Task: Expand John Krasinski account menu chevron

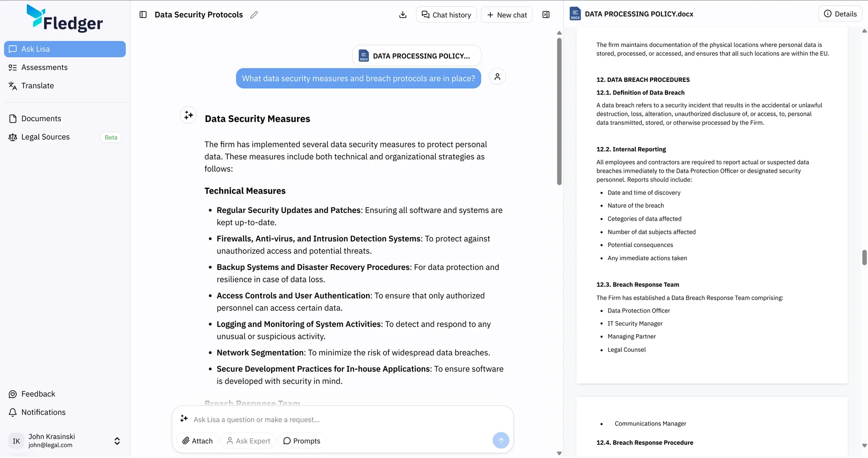Action: 117,441
